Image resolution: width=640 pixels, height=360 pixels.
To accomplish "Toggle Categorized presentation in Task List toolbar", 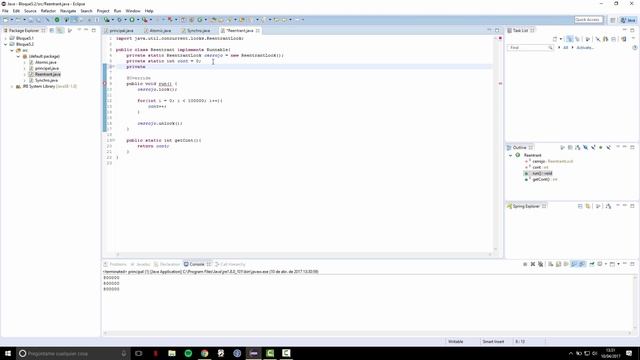I will (x=570, y=39).
